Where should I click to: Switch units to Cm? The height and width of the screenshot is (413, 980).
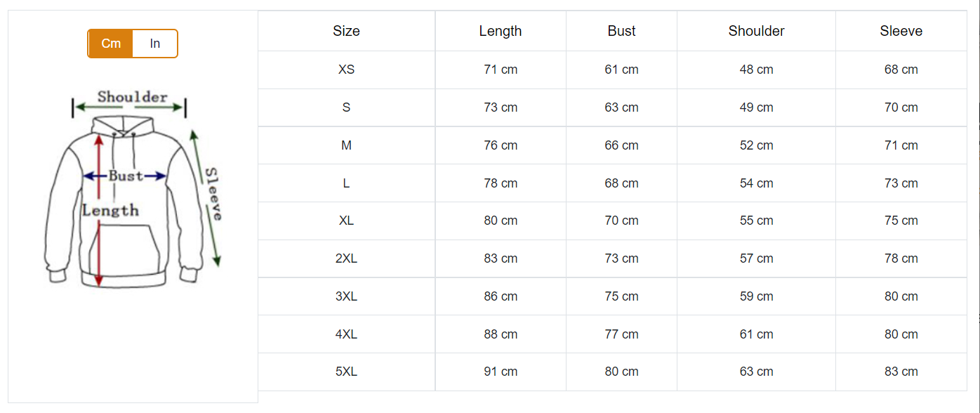coord(111,44)
